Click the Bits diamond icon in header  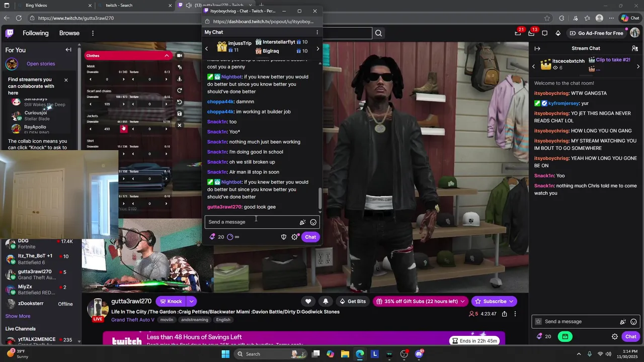[558, 33]
